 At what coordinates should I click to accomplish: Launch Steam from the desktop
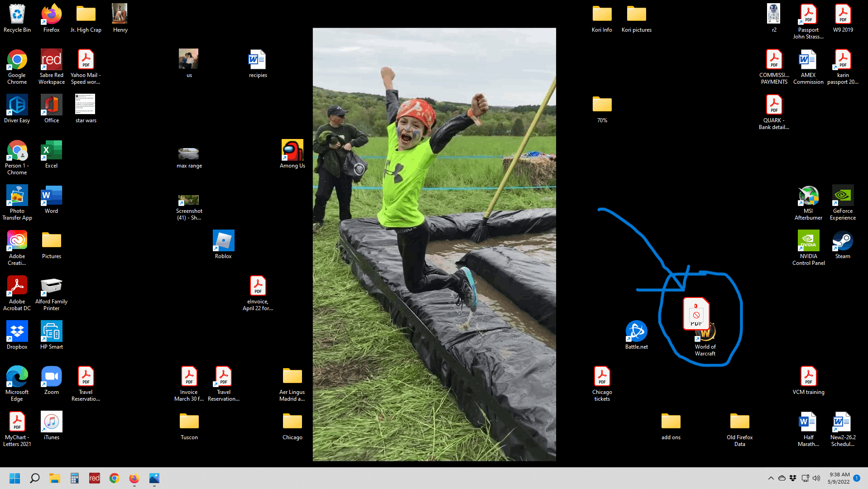pos(843,244)
